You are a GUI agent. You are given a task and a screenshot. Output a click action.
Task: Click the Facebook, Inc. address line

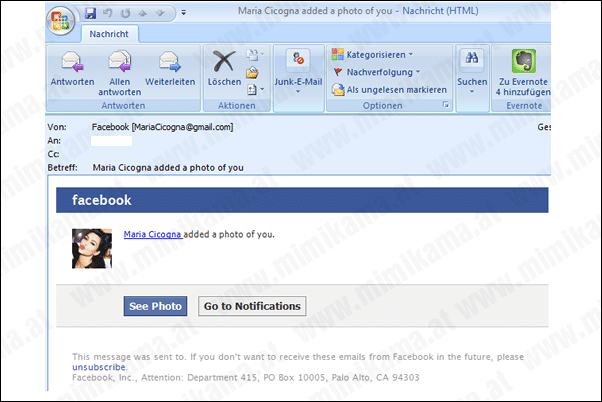pos(246,377)
